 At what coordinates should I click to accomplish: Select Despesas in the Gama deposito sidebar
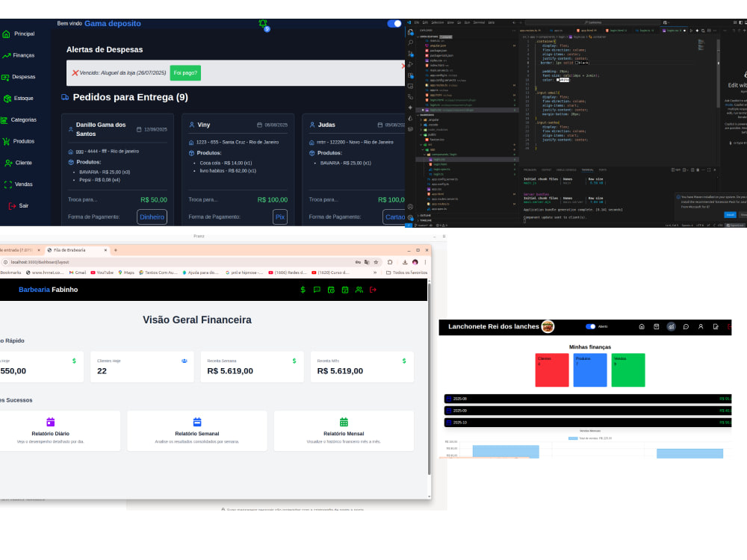point(19,77)
